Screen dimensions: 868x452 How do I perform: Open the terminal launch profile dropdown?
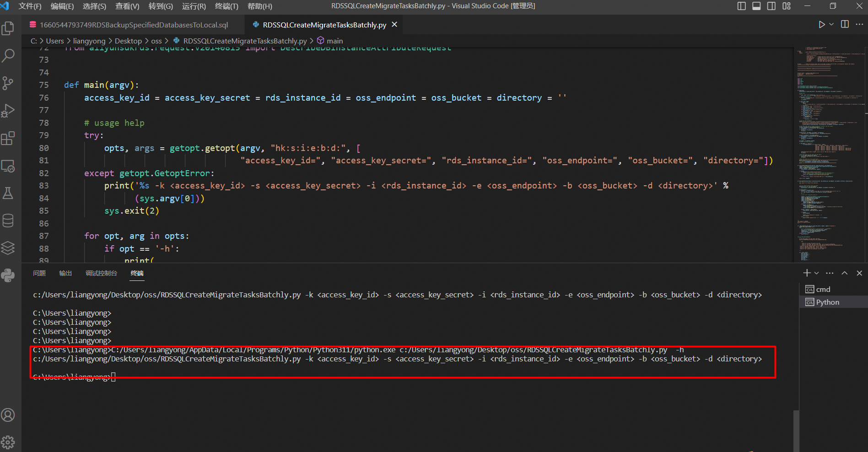(x=816, y=273)
